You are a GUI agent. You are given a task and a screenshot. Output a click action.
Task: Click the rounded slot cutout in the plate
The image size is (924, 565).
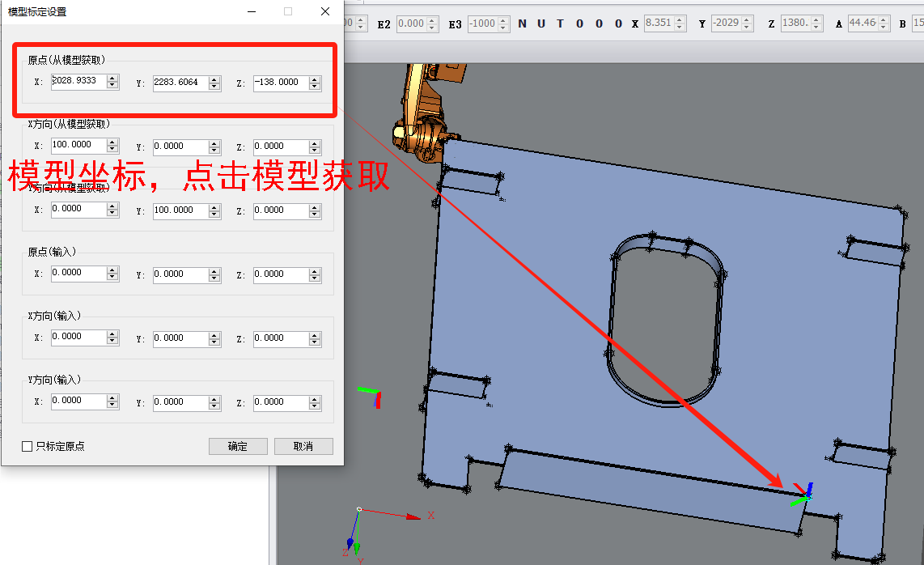(663, 320)
